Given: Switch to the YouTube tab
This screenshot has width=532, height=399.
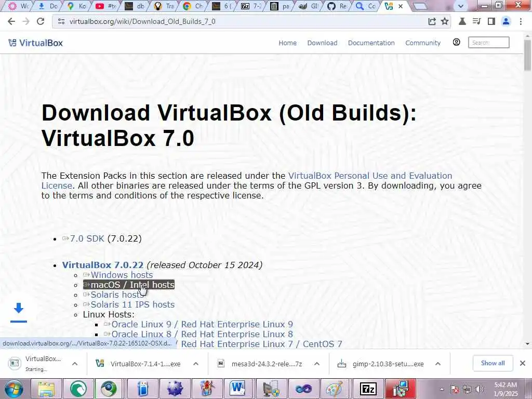Looking at the screenshot, I should 105,6.
